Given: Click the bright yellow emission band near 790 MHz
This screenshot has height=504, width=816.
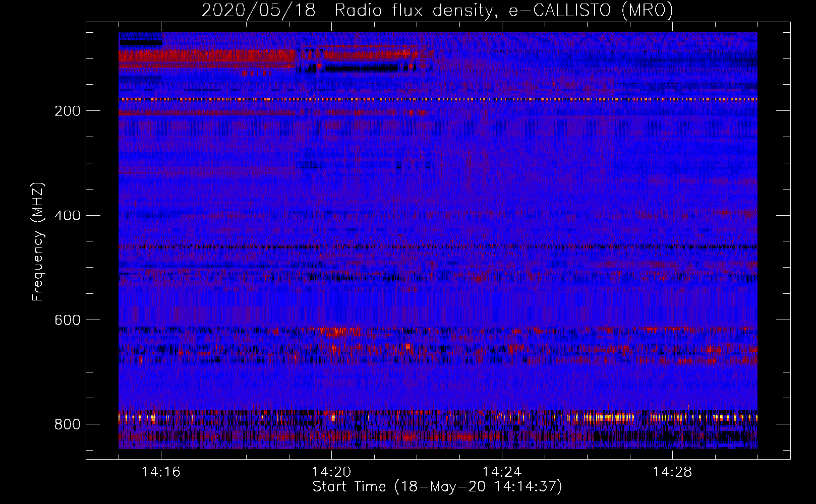Looking at the screenshot, I should 438,417.
